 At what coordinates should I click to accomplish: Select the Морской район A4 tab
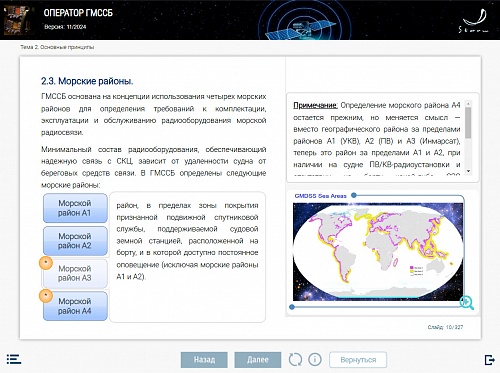point(75,306)
